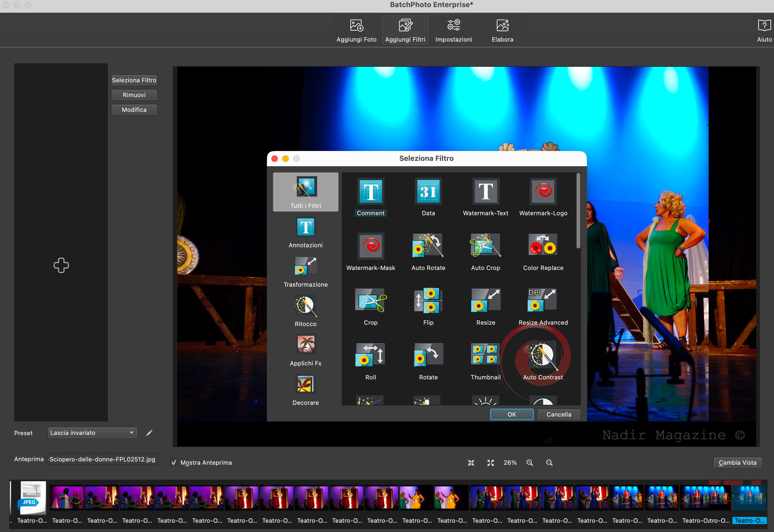Click the pencil edit preset icon

pyautogui.click(x=149, y=433)
